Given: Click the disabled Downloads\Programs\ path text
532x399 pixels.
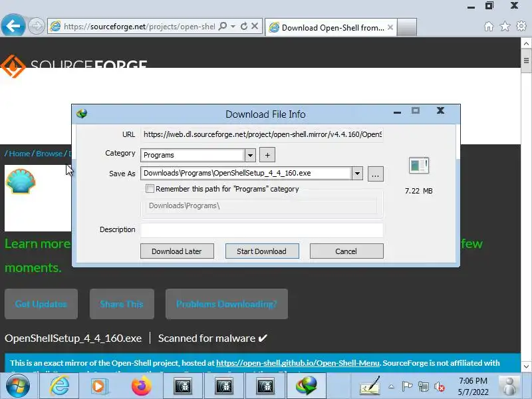Looking at the screenshot, I should pyautogui.click(x=185, y=205).
